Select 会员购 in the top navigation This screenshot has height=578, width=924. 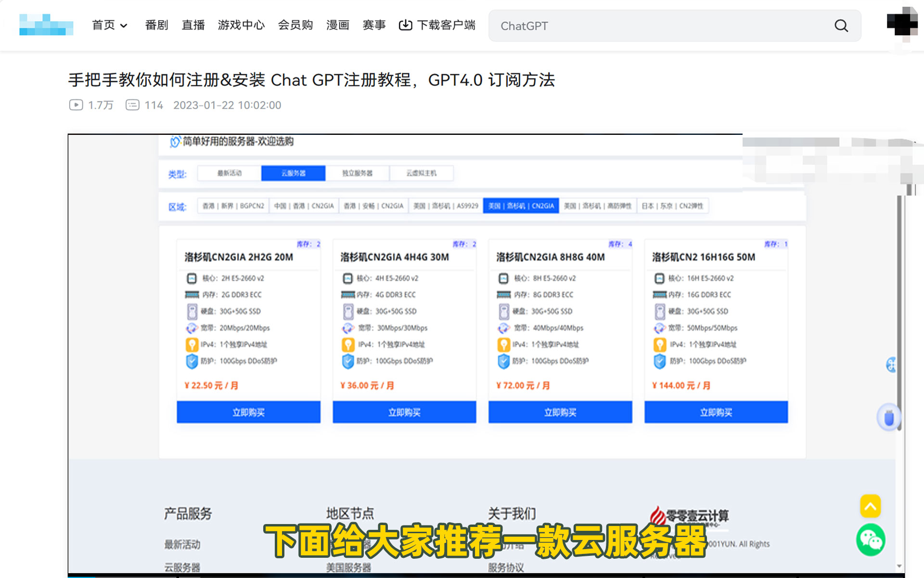pos(295,25)
